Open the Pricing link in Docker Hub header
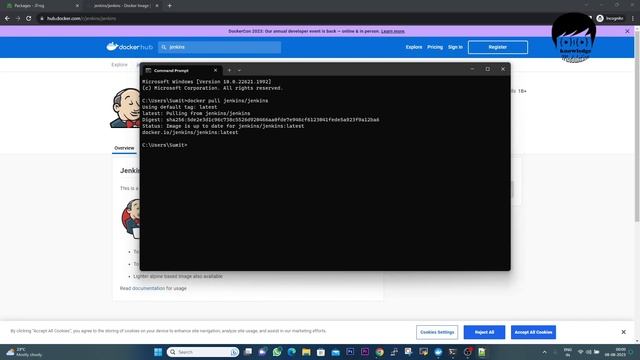This screenshot has width=640, height=360. coord(435,47)
